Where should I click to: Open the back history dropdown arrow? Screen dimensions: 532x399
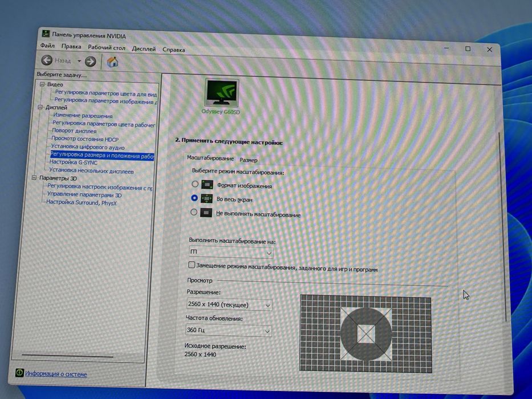coord(79,61)
